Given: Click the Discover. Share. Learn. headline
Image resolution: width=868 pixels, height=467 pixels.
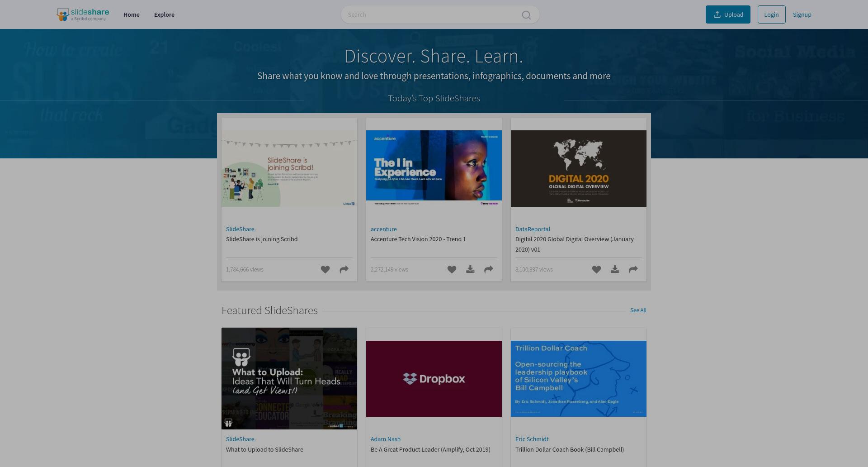Looking at the screenshot, I should coord(434,56).
